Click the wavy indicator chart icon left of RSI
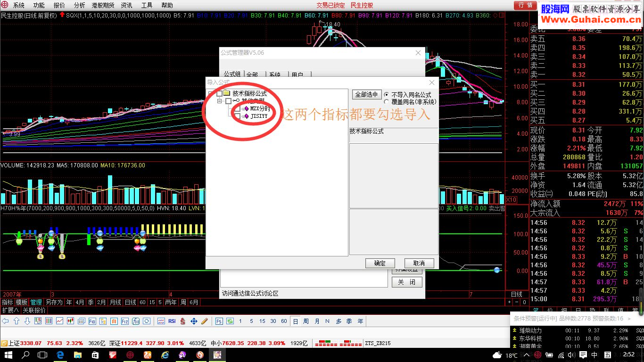Screen dimensions: 644x362 (161, 321)
